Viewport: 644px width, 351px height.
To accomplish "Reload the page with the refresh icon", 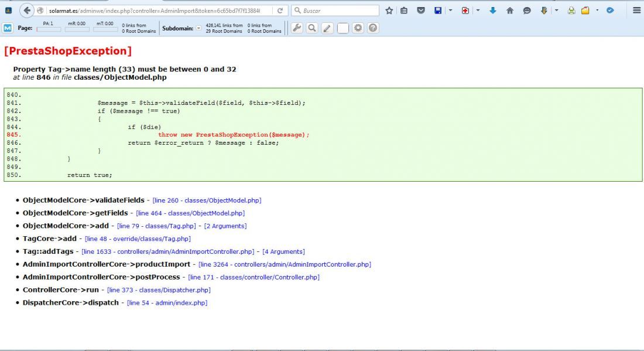I will click(280, 11).
